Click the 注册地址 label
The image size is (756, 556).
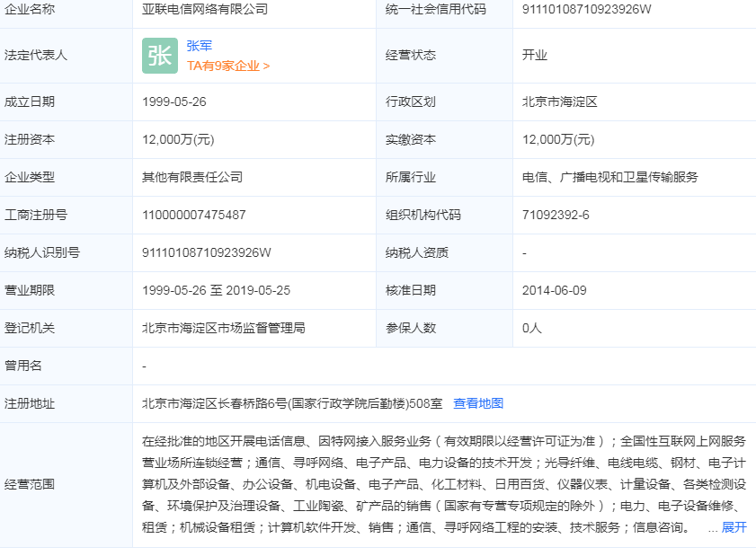click(x=30, y=403)
